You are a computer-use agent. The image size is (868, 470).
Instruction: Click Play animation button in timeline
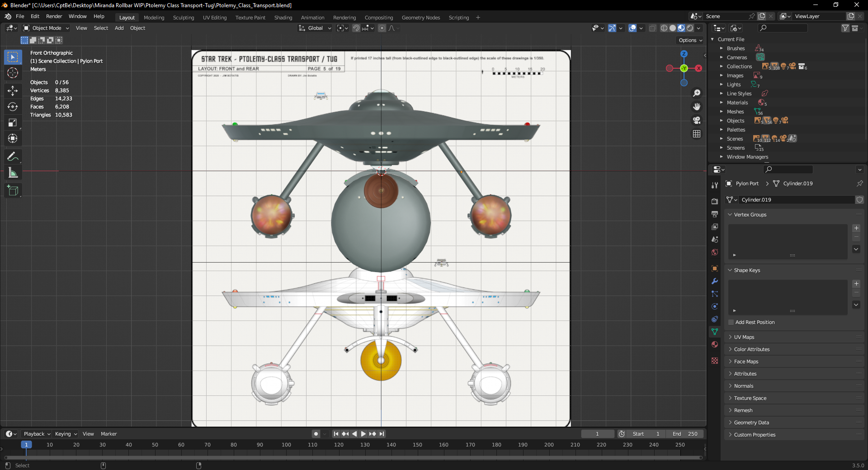(x=363, y=434)
